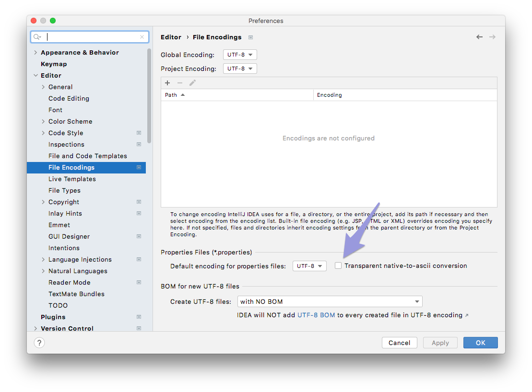This screenshot has width=532, height=392.
Task: Enable Transparent native-to-ascii conversion checkbox
Action: [338, 265]
